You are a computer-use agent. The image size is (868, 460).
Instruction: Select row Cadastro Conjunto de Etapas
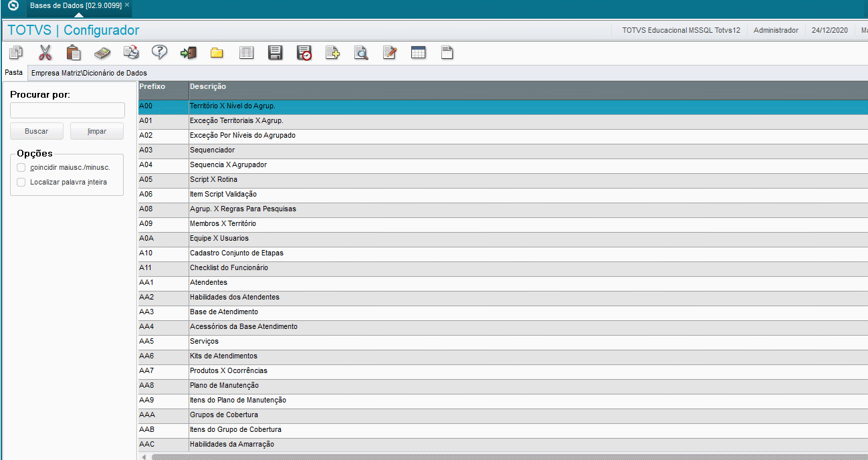pos(503,253)
